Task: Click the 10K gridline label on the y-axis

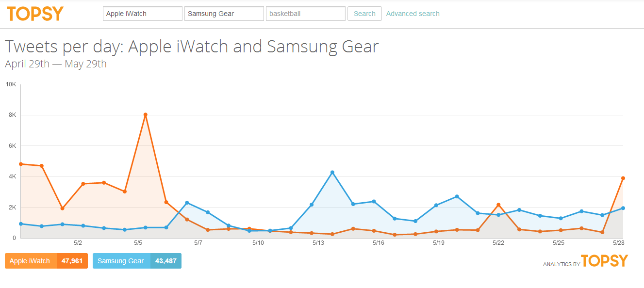Action: tap(10, 84)
